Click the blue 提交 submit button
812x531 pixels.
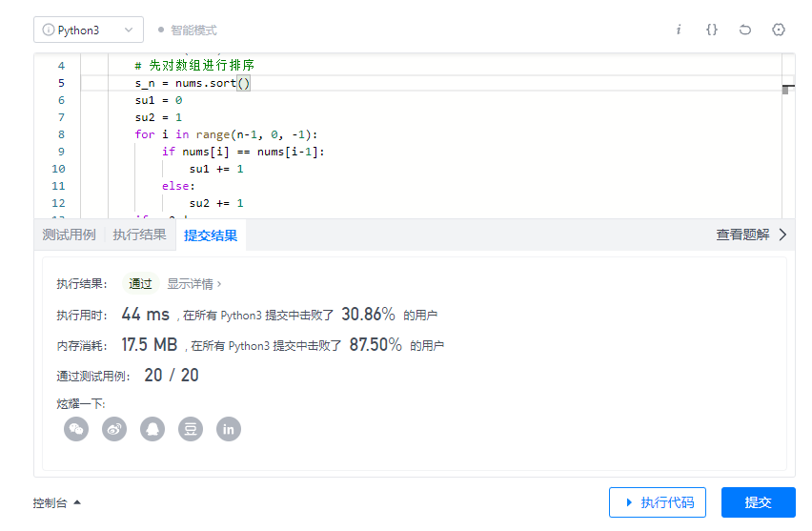[758, 502]
